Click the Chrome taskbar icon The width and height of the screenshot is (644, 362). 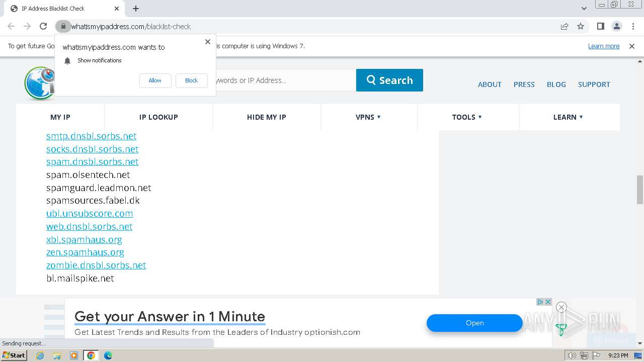91,355
